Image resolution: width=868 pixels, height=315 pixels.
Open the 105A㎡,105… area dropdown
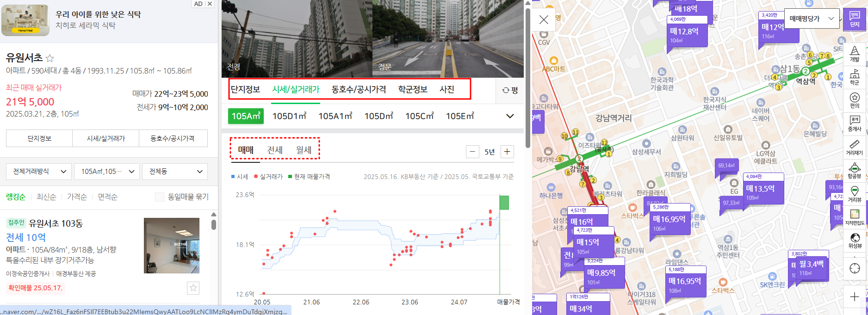(x=107, y=172)
